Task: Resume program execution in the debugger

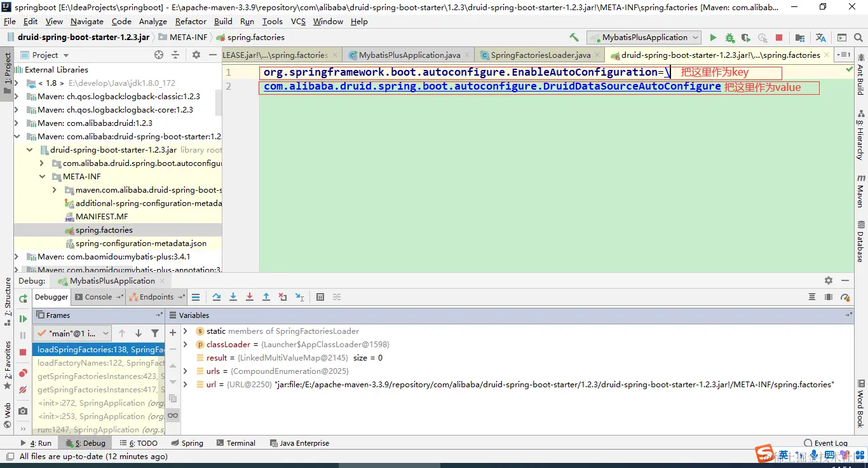Action: point(23,319)
